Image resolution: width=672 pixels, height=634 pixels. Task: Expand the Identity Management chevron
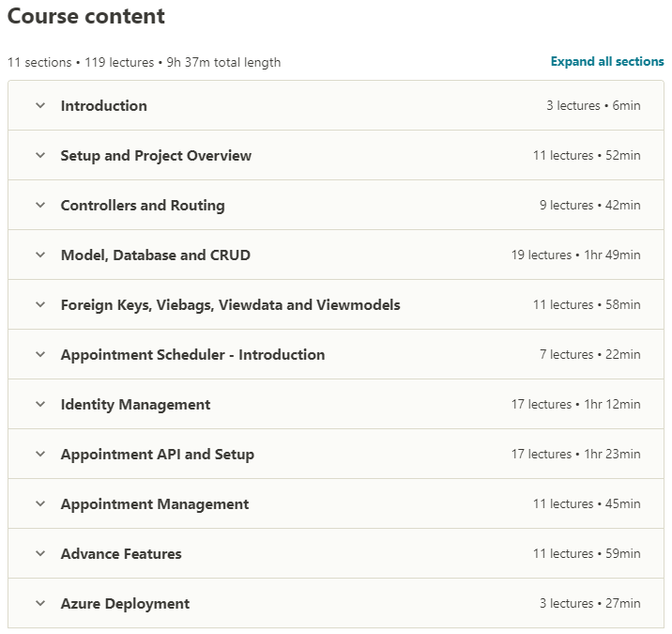click(40, 405)
